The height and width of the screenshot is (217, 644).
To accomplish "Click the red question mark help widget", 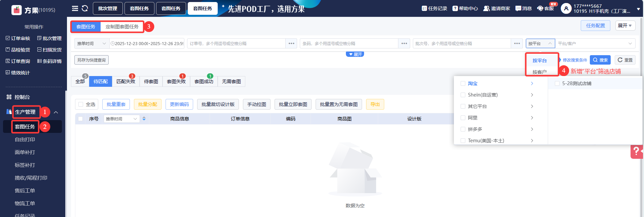I will (636, 151).
